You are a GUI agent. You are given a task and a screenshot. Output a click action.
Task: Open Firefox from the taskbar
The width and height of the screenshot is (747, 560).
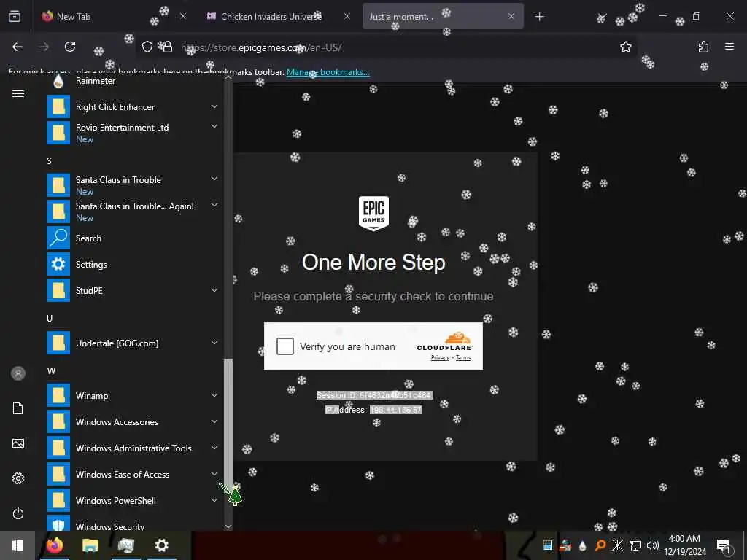point(54,545)
